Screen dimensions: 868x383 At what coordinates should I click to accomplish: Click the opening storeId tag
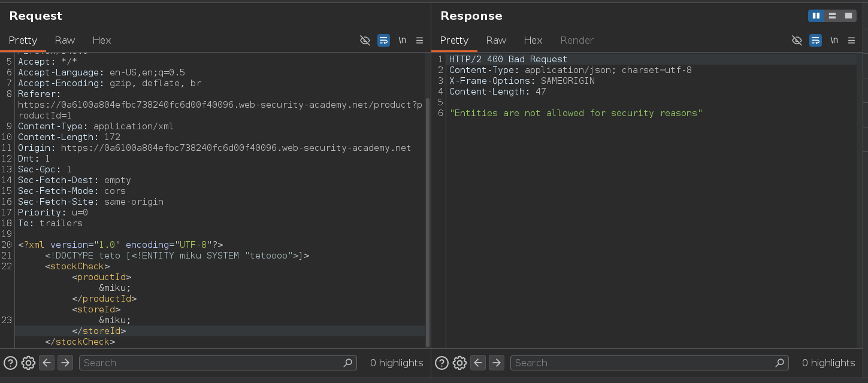96,309
